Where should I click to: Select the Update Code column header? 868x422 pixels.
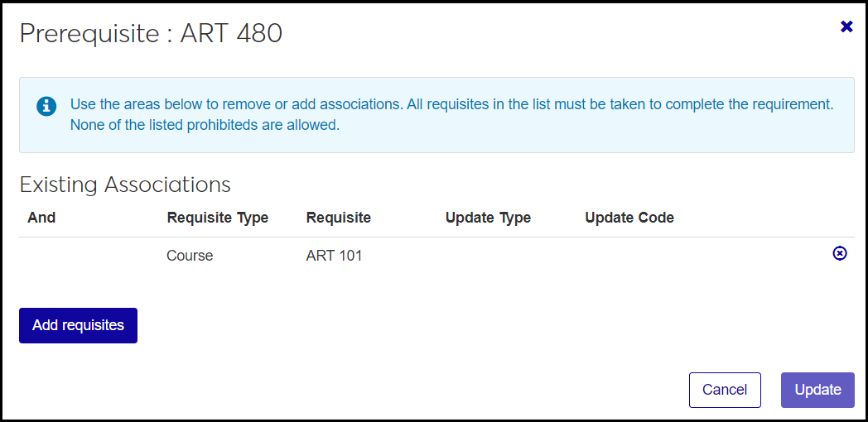629,218
